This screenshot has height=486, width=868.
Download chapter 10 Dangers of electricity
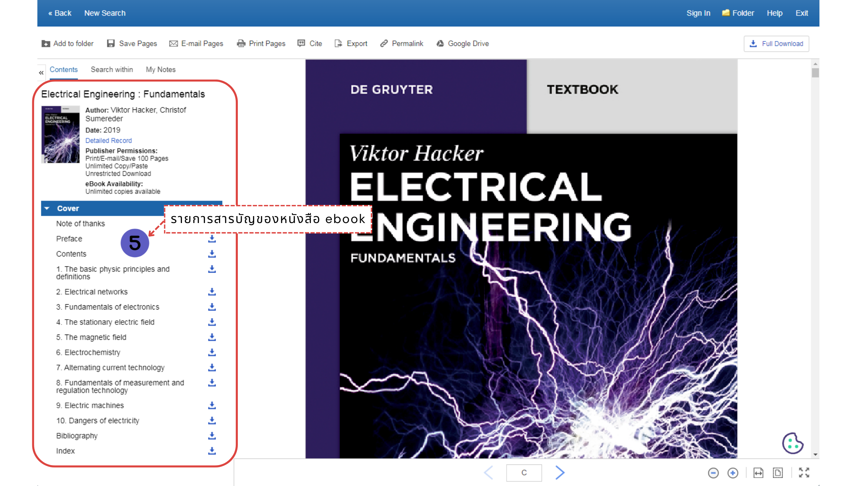pyautogui.click(x=212, y=421)
